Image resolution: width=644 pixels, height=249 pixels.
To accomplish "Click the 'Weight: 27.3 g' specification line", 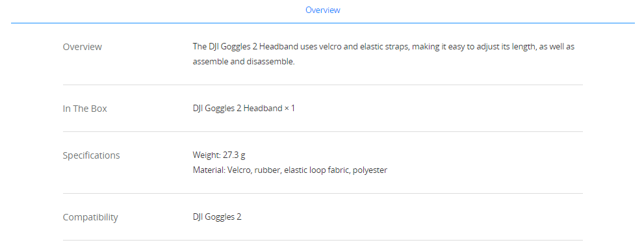I will 219,155.
